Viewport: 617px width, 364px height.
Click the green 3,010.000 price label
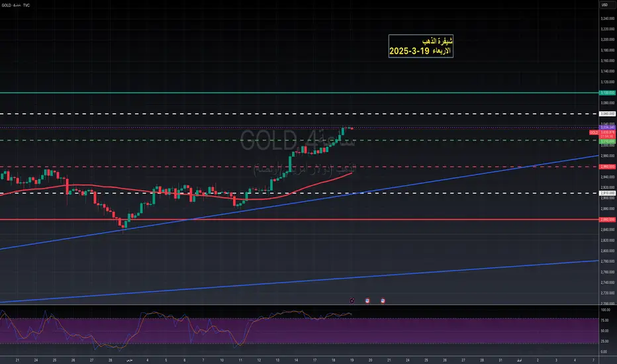(x=607, y=141)
